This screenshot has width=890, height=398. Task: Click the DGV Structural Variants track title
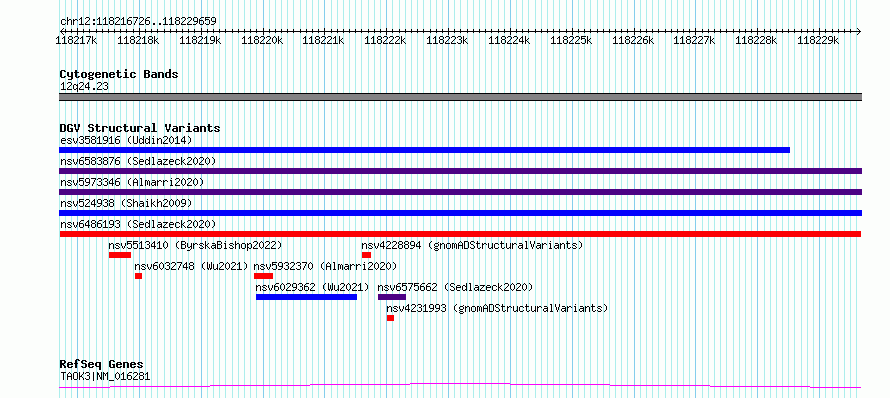tap(140, 128)
